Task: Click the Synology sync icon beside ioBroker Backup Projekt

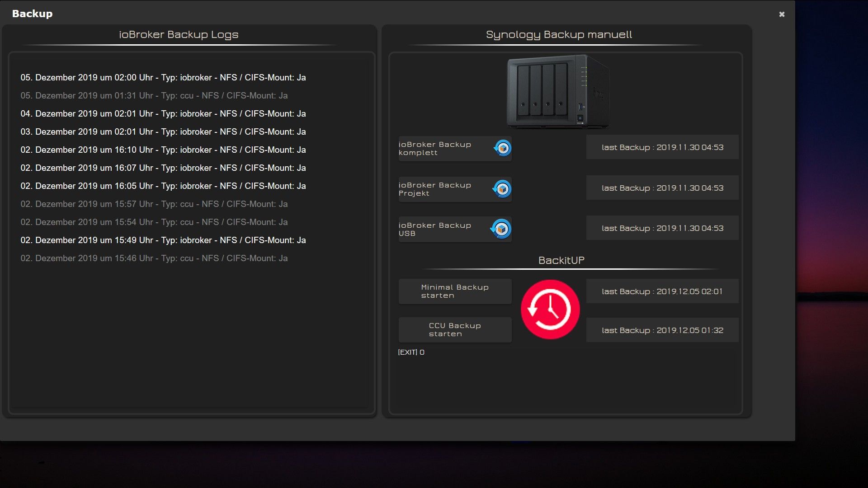Action: (502, 189)
